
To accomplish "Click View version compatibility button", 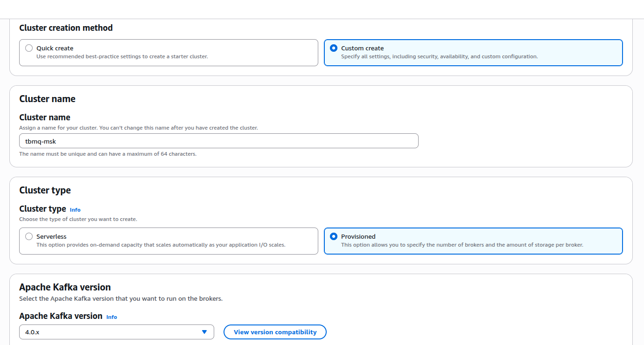I will click(275, 332).
